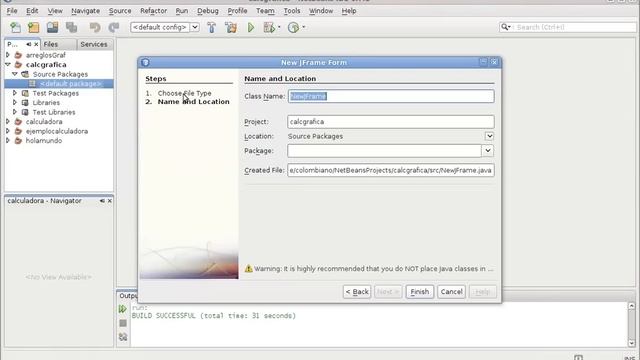Click the Undo toolbar icon

point(95,27)
